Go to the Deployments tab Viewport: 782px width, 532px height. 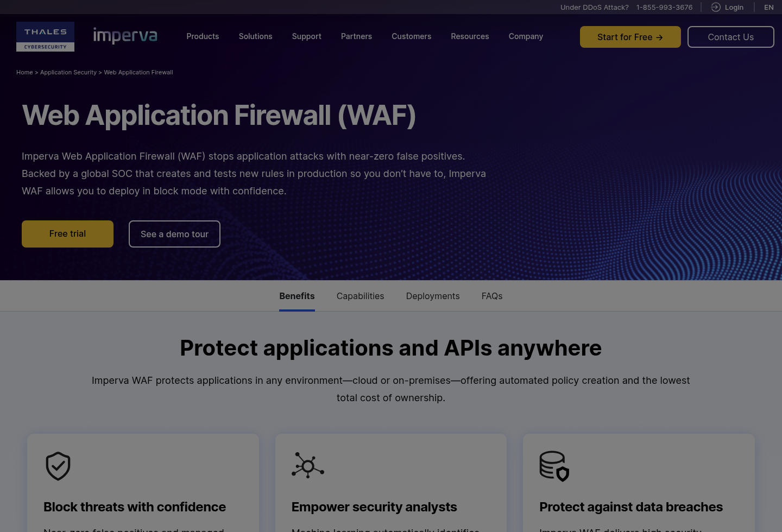[433, 296]
